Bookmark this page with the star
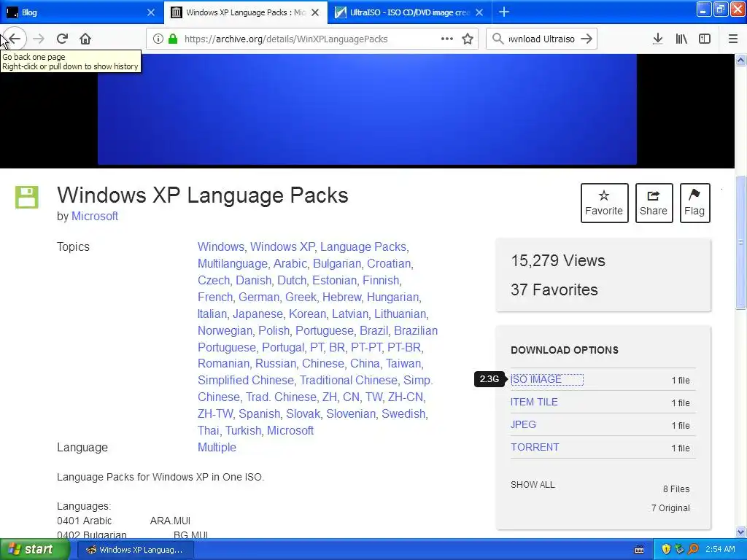Screen dimensions: 747x560 (x=468, y=39)
